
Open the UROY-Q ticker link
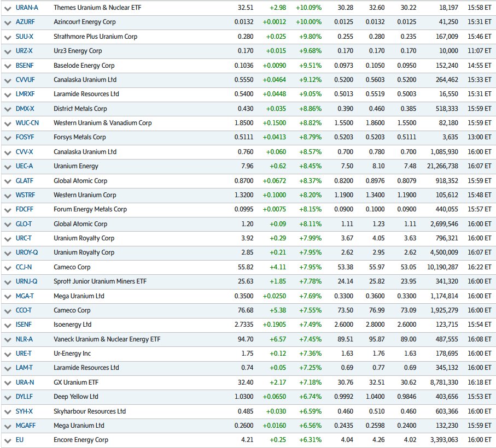[x=27, y=252]
